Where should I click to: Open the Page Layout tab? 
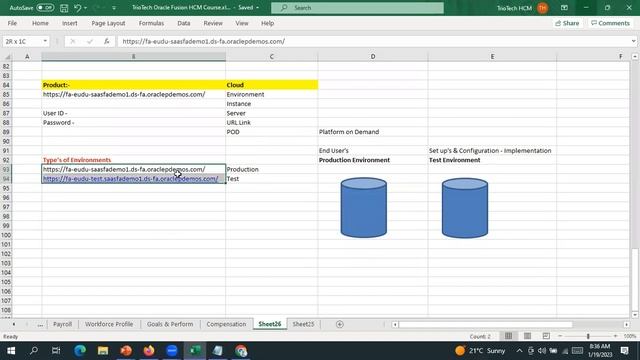point(108,23)
